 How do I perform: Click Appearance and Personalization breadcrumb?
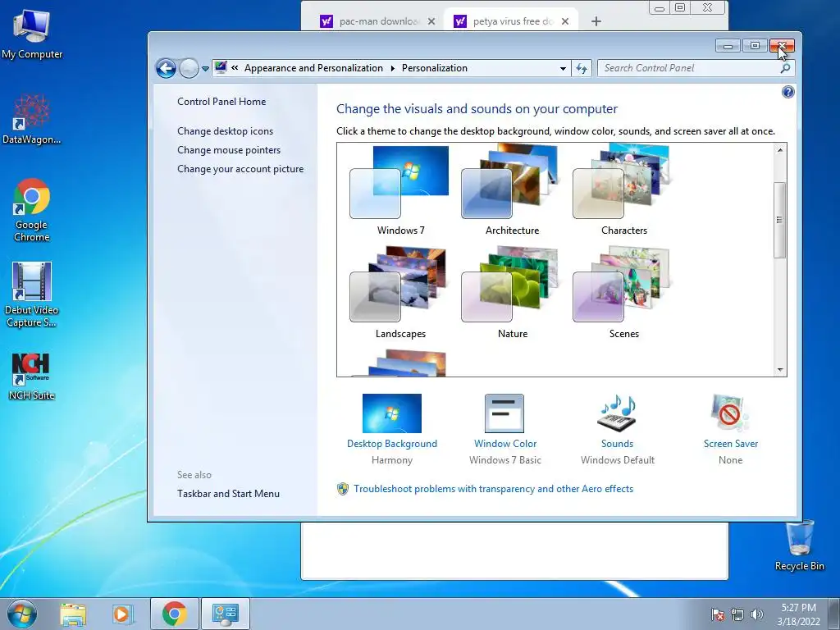point(313,68)
